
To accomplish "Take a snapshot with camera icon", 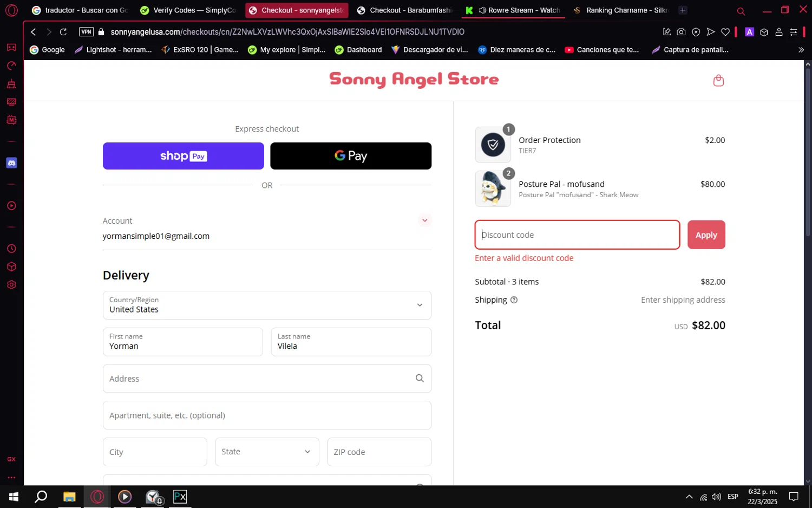I will coord(681,32).
